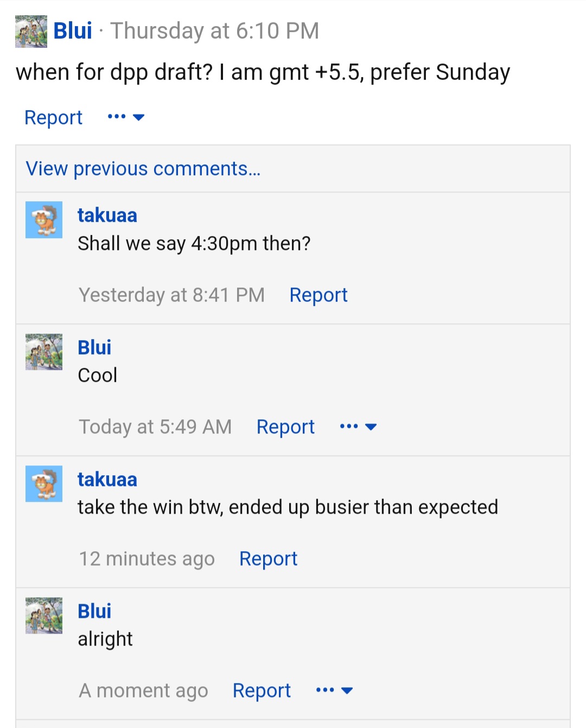Report takuaa's 'take the win' comment
Image resolution: width=586 pixels, height=728 pixels.
[268, 559]
